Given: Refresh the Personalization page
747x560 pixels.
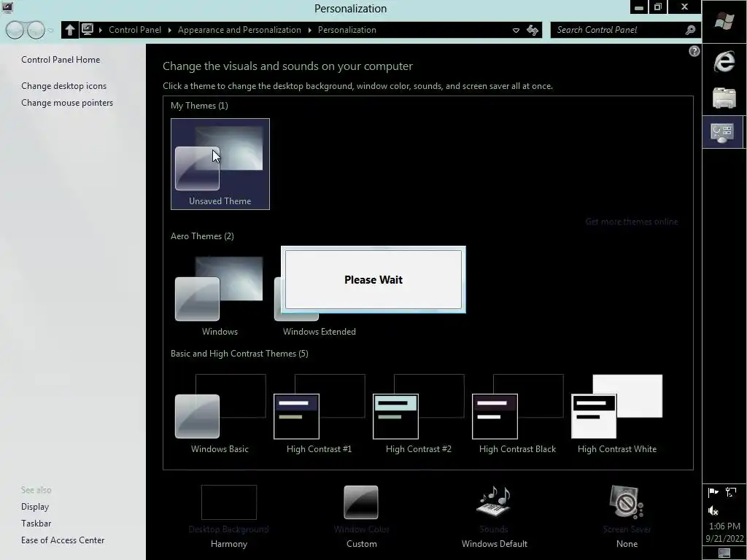Looking at the screenshot, I should pos(533,30).
